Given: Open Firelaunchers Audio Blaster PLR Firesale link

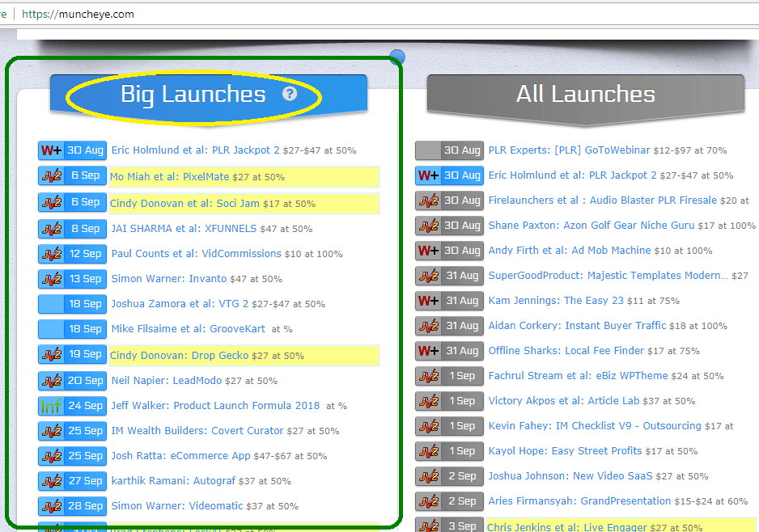Looking at the screenshot, I should [603, 201].
